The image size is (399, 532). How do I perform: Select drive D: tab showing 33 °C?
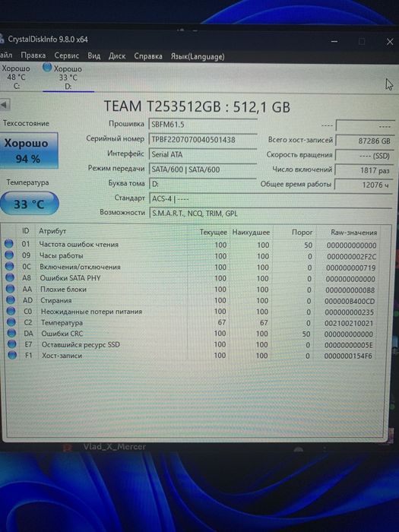point(68,78)
